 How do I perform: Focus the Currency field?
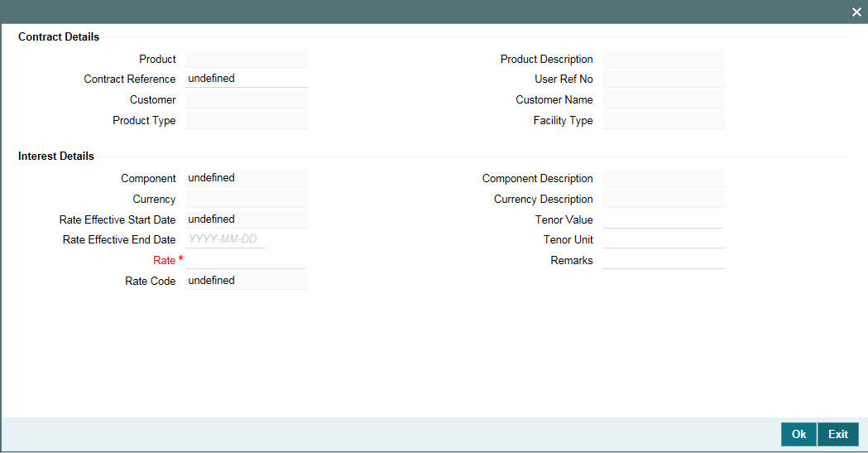tap(247, 199)
